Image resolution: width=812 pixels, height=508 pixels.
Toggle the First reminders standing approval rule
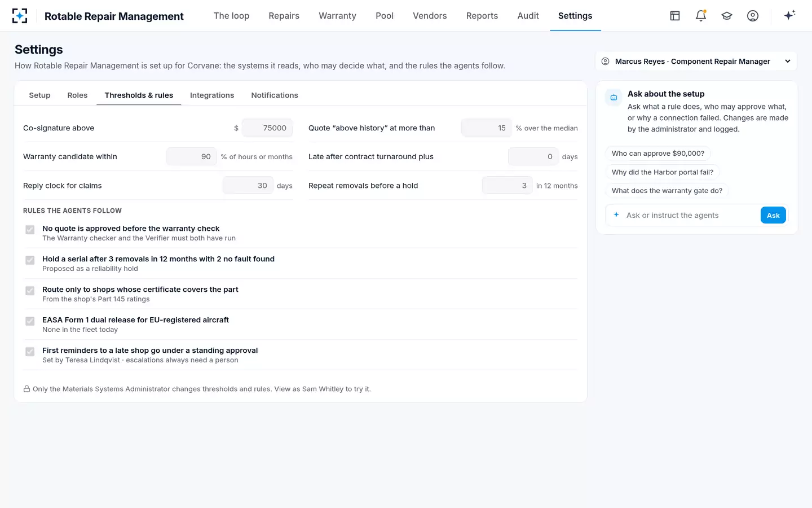pos(30,352)
